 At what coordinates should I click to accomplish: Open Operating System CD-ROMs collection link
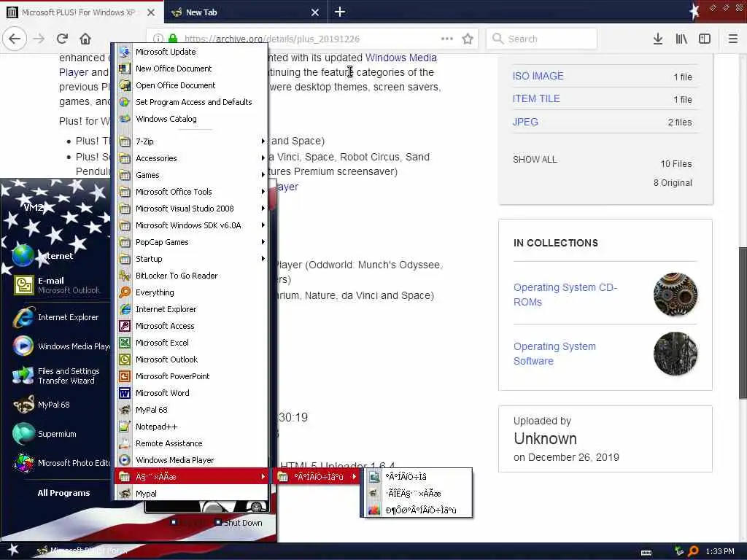(x=565, y=295)
